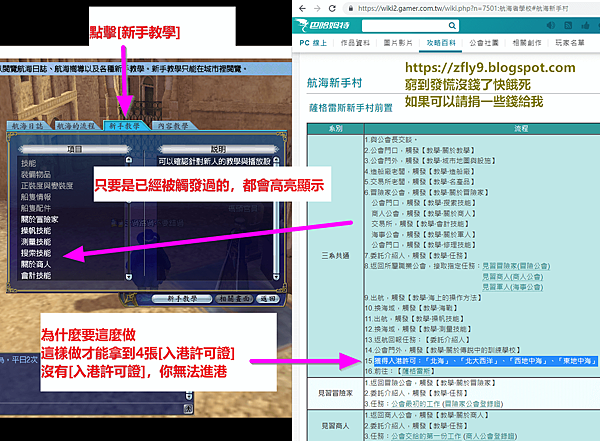This screenshot has height=441, width=600.
Task: Click the 三系共通 table cell
Action: [x=336, y=255]
